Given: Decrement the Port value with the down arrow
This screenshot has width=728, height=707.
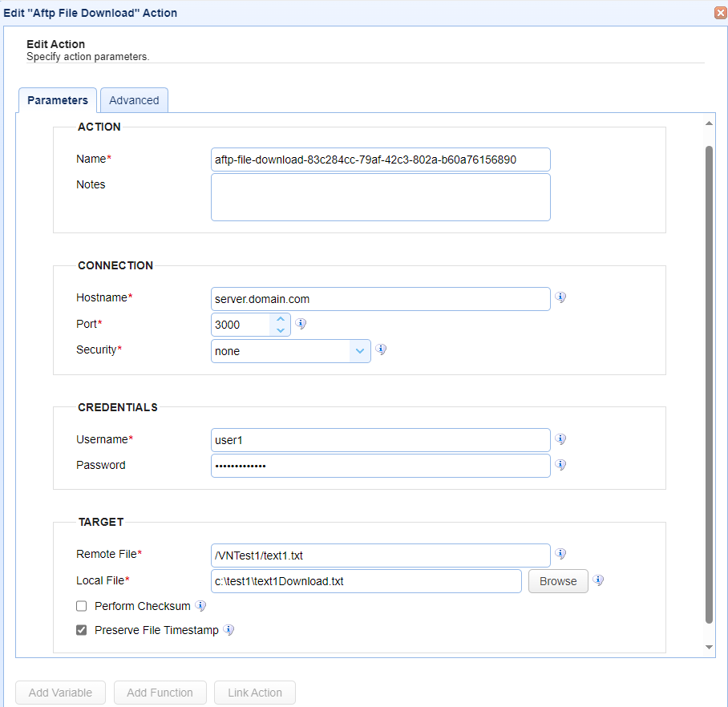Looking at the screenshot, I should (x=281, y=329).
